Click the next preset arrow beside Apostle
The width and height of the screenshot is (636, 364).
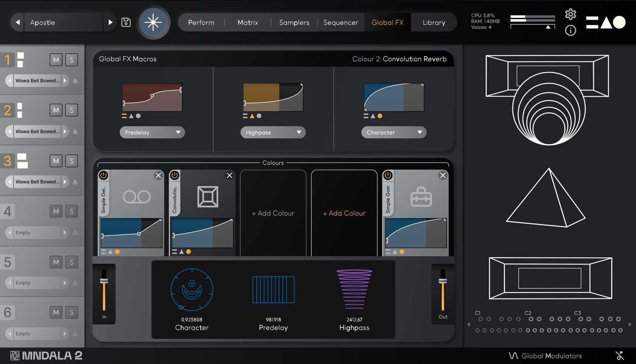pos(110,22)
